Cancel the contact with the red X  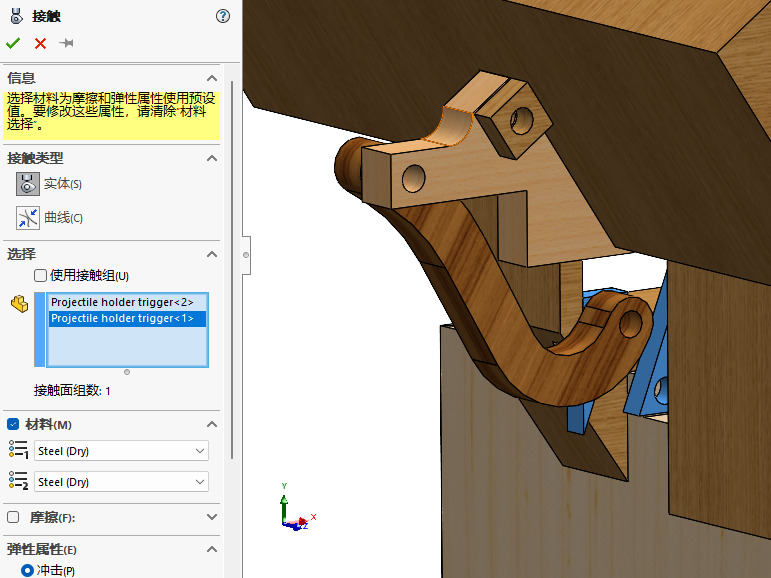(40, 43)
